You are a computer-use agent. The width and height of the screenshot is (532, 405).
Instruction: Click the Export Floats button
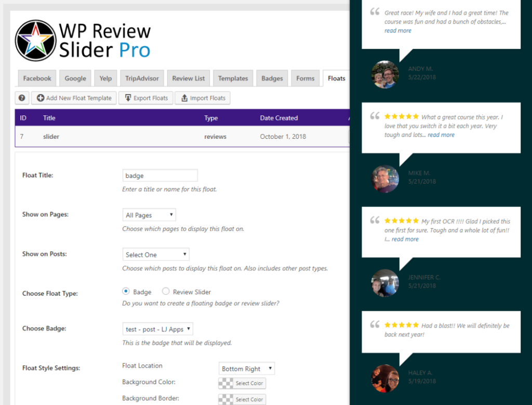point(146,98)
